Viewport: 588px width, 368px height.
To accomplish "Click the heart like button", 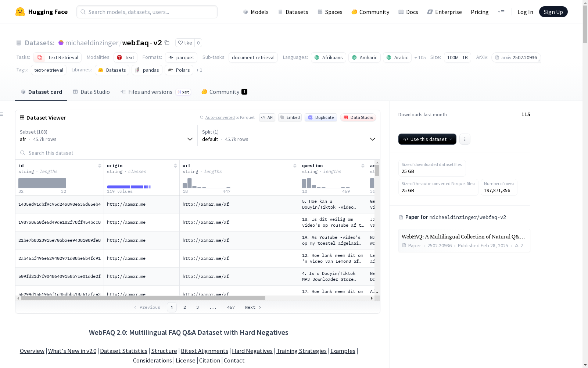I will (185, 43).
